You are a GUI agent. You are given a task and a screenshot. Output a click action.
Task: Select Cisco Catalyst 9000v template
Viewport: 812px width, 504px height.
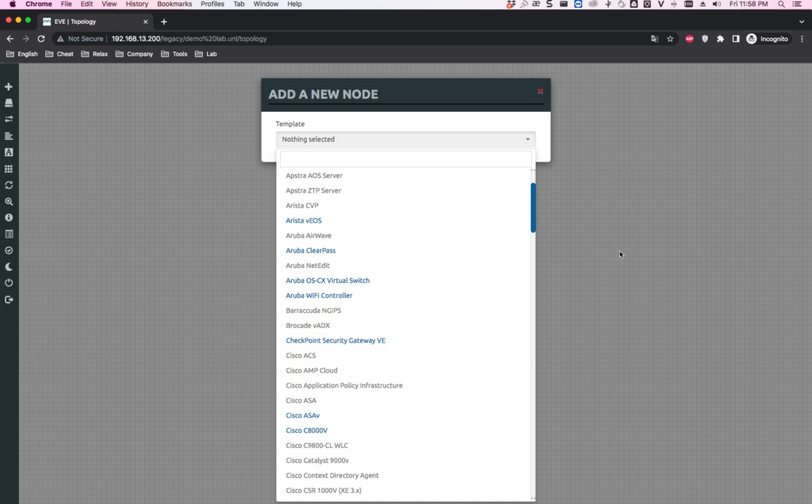(317, 460)
